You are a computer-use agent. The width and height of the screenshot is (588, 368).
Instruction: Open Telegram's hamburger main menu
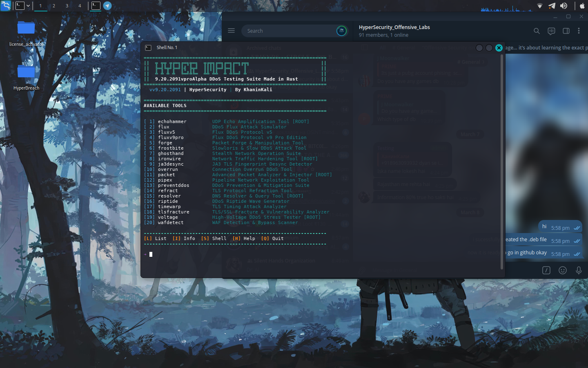click(x=231, y=31)
